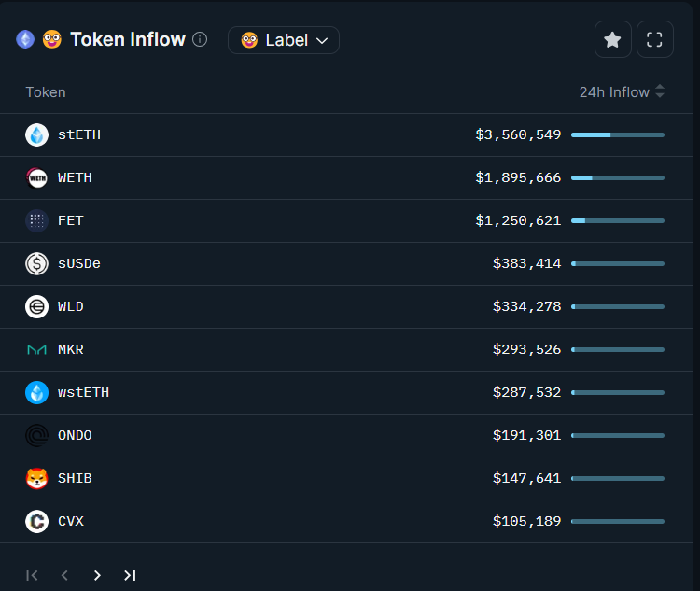Jump to the last page
Screen dimensions: 700x591
coord(130,575)
